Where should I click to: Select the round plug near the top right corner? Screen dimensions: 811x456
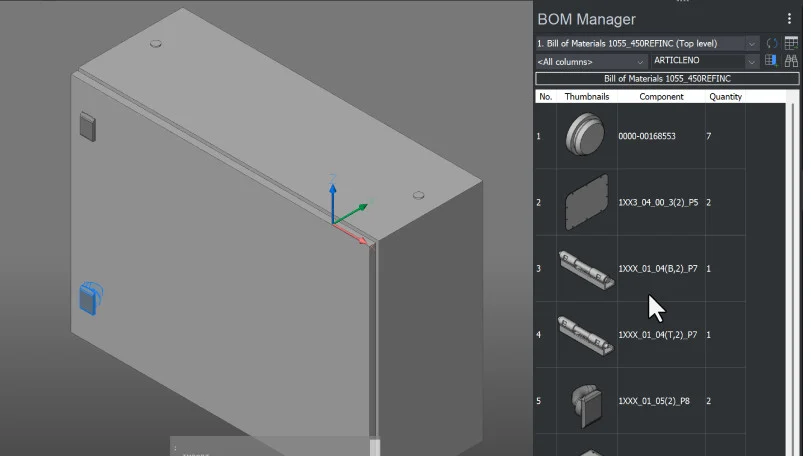pyautogui.click(x=418, y=195)
